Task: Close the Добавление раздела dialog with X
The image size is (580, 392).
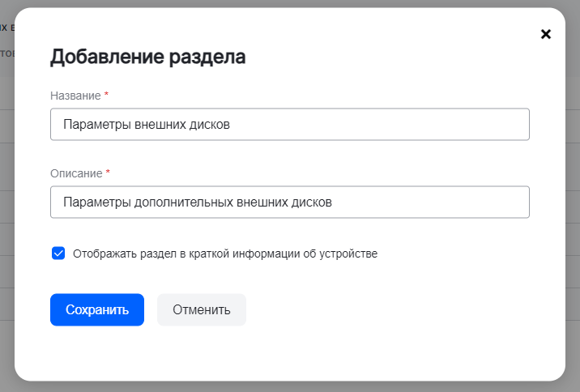Action: pyautogui.click(x=545, y=34)
